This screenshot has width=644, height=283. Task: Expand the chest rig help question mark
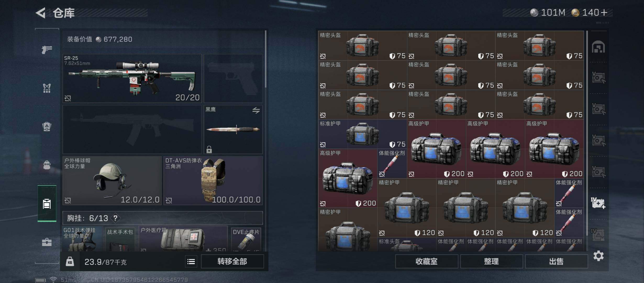[115, 218]
